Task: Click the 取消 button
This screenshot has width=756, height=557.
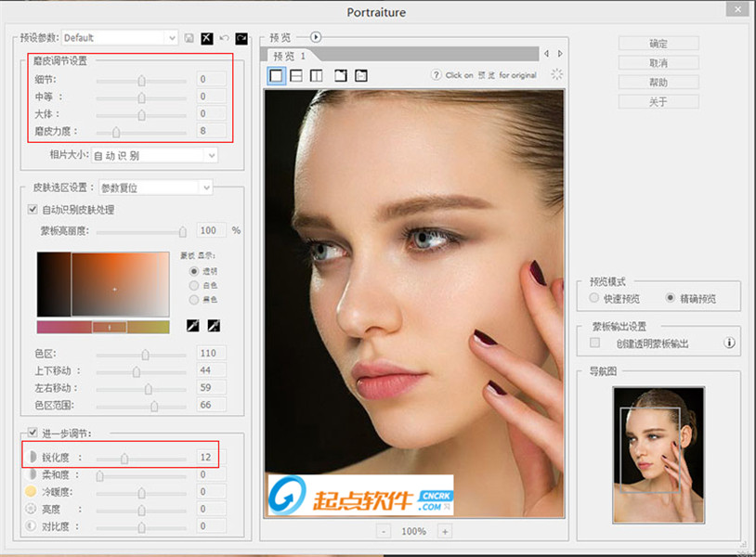Action: pyautogui.click(x=658, y=63)
